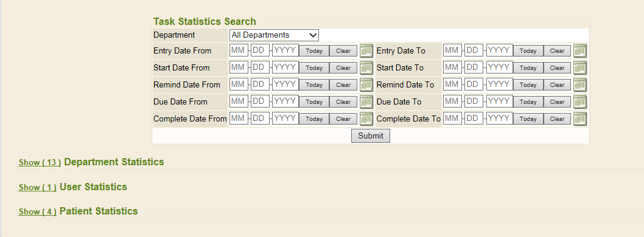
Task: Focus the MM field of Start Date From
Action: point(239,67)
